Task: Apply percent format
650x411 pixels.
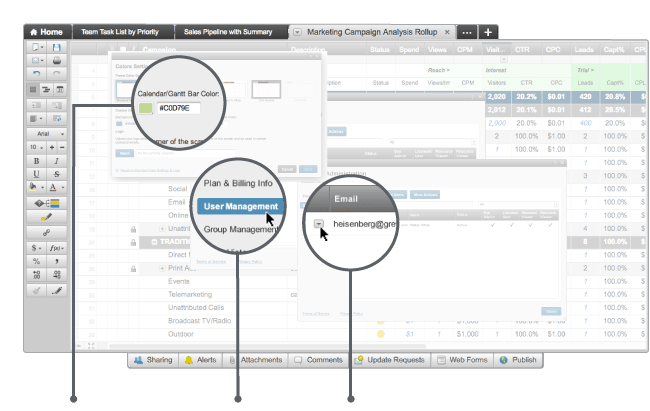Action: click(x=36, y=261)
